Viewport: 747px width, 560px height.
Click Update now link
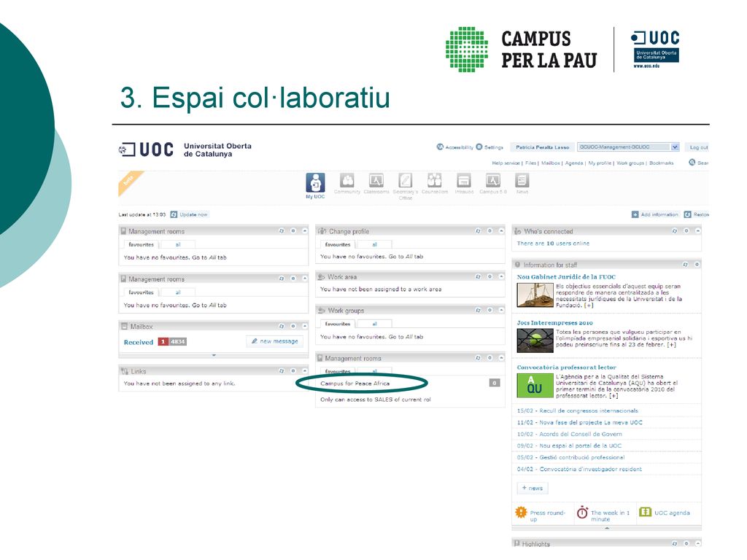189,215
